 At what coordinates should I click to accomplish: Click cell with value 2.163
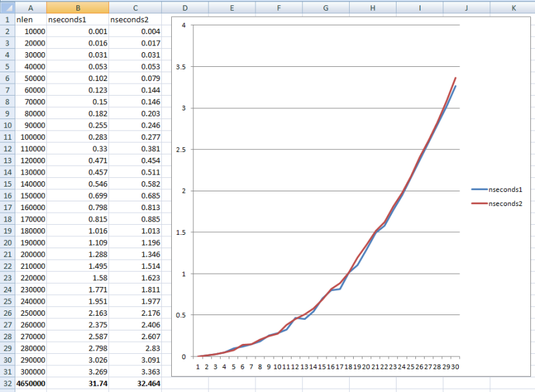click(x=78, y=313)
